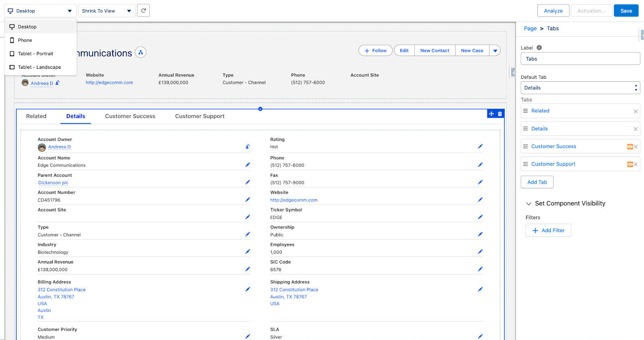This screenshot has height=340, width=644.
Task: Remove the Related tab using its X
Action: (x=636, y=111)
